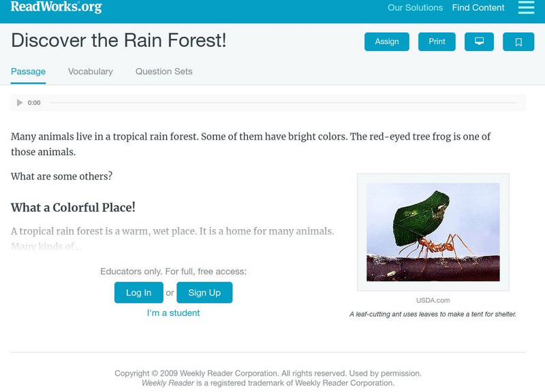Select the Passage tab
This screenshot has width=545, height=392.
(28, 71)
